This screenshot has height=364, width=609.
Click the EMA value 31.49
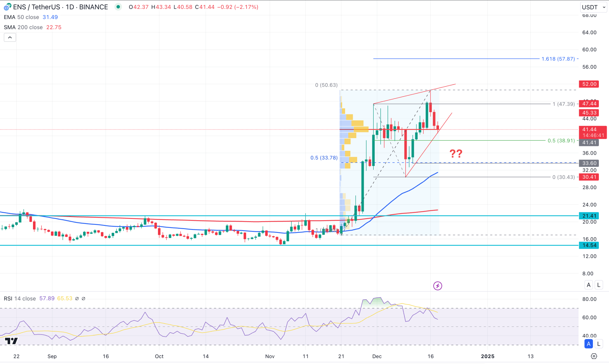(x=50, y=17)
